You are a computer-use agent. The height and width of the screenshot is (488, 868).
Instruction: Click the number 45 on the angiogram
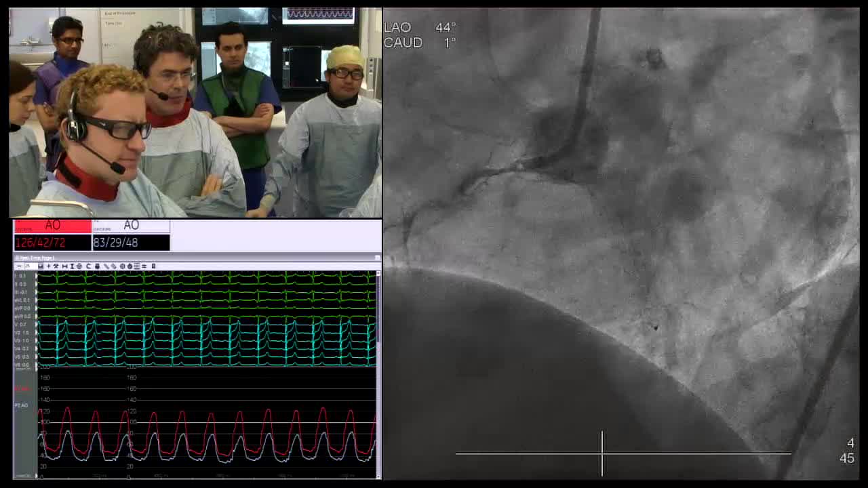[847, 459]
